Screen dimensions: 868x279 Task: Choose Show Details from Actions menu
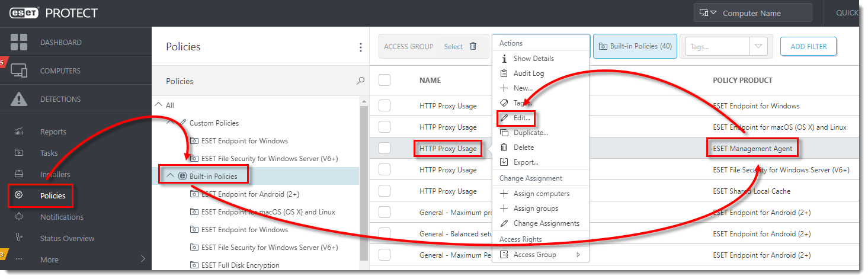(x=534, y=59)
